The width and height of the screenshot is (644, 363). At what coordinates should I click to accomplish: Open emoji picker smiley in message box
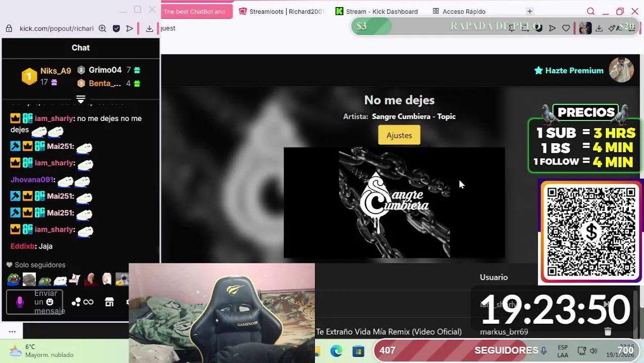point(49,302)
